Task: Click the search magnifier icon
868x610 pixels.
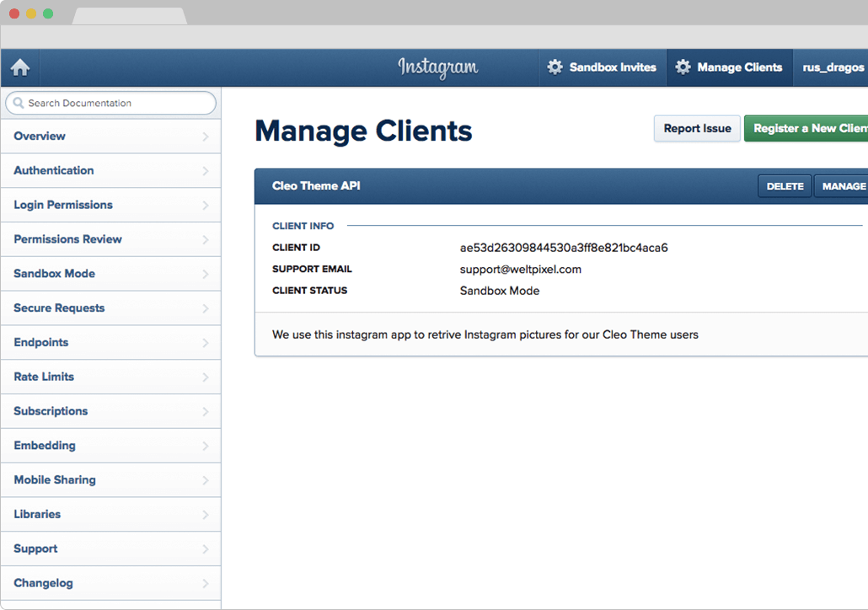Action: (19, 103)
